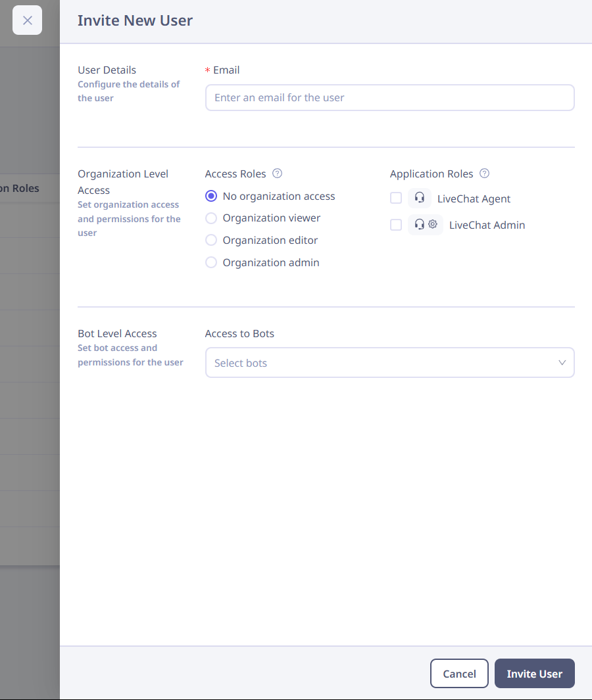Click the LiveChat Admin label
The width and height of the screenshot is (592, 700).
(x=487, y=225)
